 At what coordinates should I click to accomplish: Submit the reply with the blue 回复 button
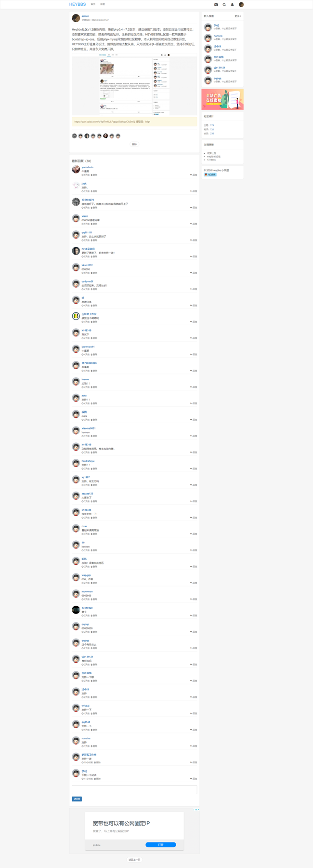coord(77,799)
